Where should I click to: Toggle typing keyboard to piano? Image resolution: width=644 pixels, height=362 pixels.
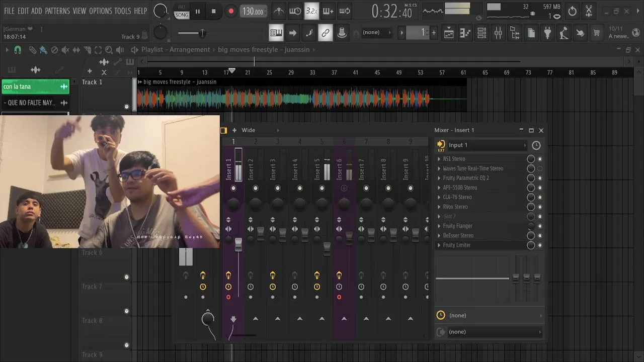point(276,33)
